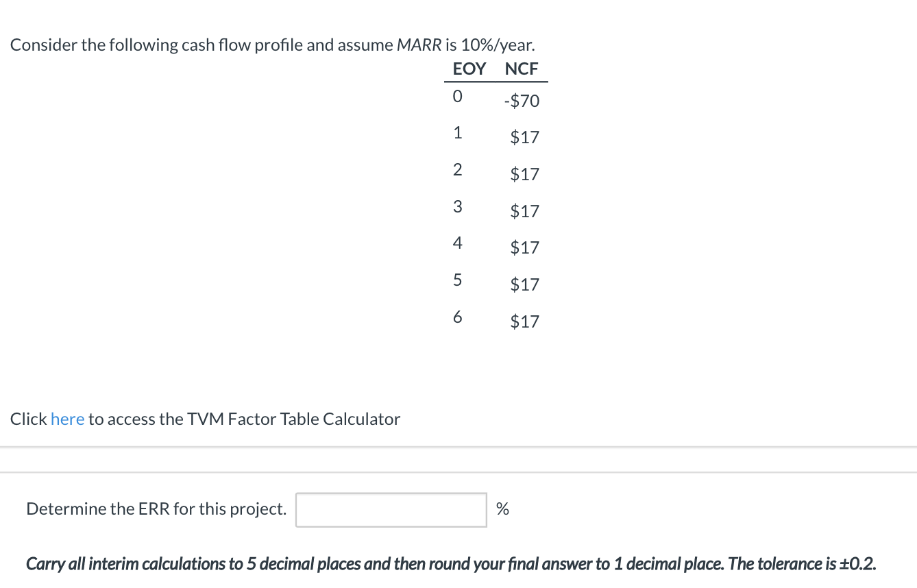Click the rounding instructions italic text
The image size is (917, 588).
click(x=450, y=563)
